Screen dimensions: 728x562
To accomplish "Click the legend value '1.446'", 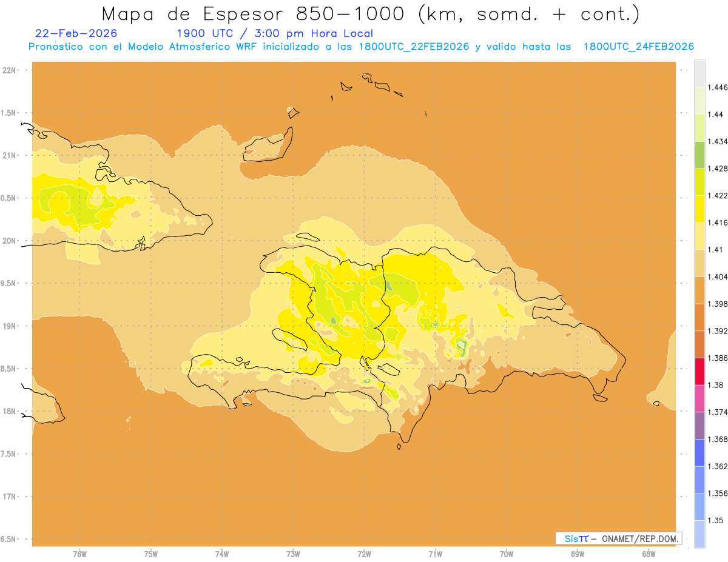I will click(718, 87).
